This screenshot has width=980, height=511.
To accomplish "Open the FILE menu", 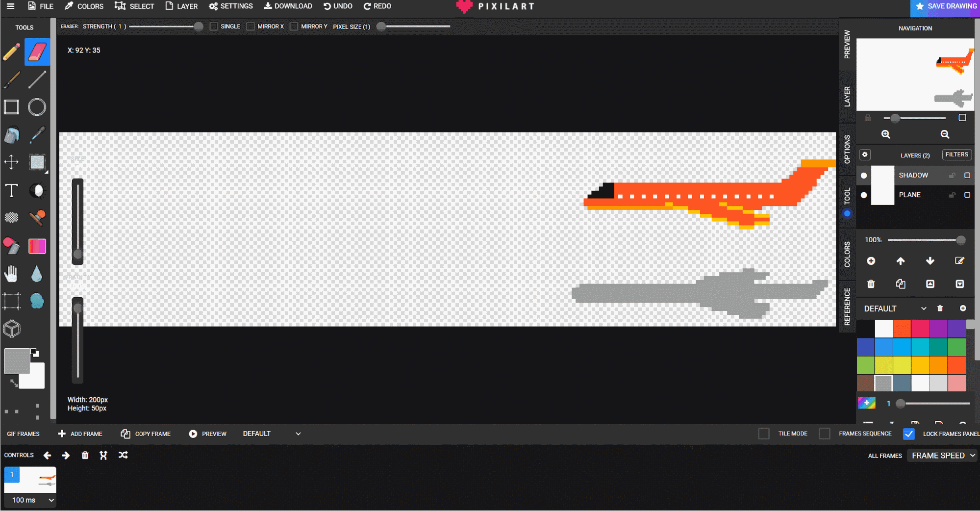I will coord(41,6).
